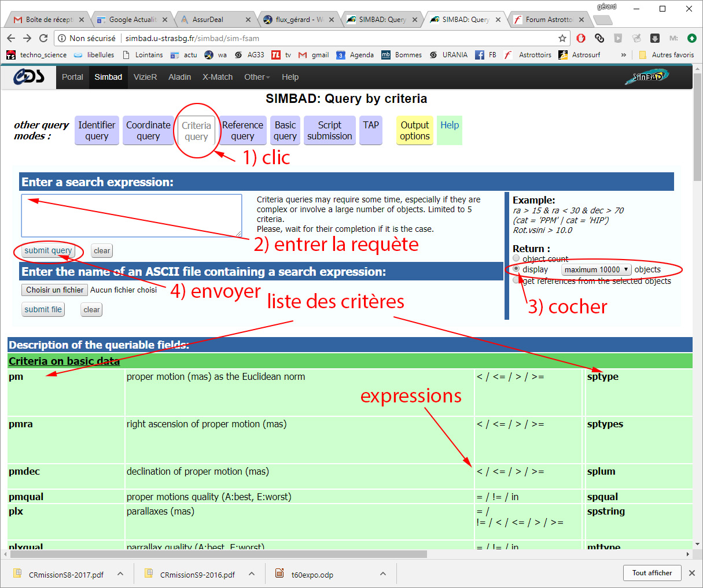Open Output options
The image size is (703, 588).
(x=415, y=130)
